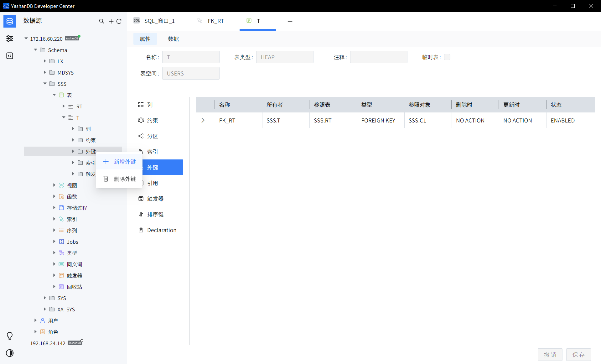This screenshot has width=601, height=364.
Task: Click the lightbulb icon at bottom left
Action: pyautogui.click(x=10, y=336)
